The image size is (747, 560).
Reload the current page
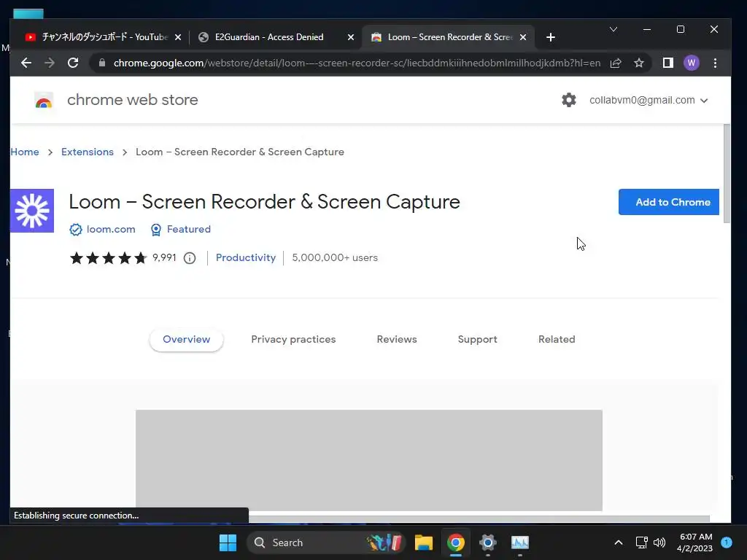(73, 63)
